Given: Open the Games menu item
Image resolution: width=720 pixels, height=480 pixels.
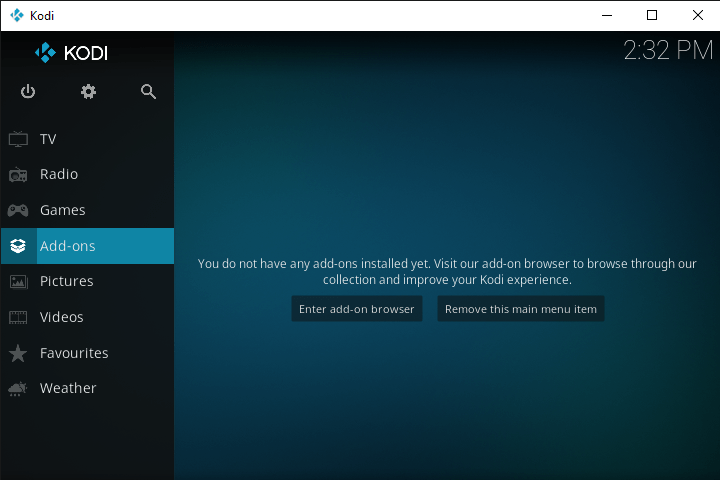Looking at the screenshot, I should tap(87, 210).
